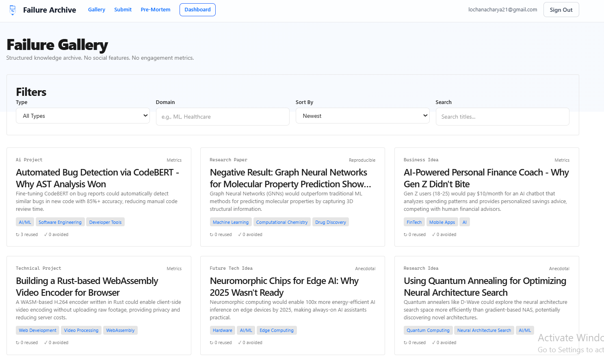The width and height of the screenshot is (604, 364).
Task: Open the Gallery nav item
Action: (x=96, y=10)
